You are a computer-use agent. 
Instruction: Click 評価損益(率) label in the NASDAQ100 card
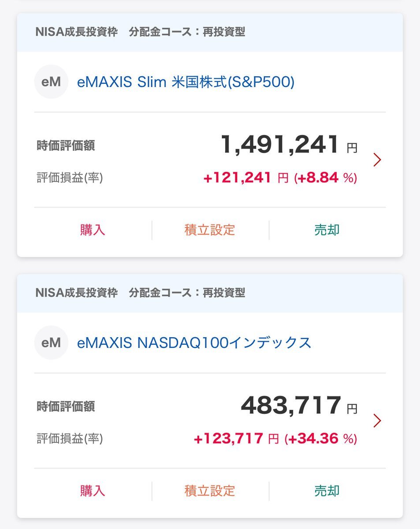[70, 439]
